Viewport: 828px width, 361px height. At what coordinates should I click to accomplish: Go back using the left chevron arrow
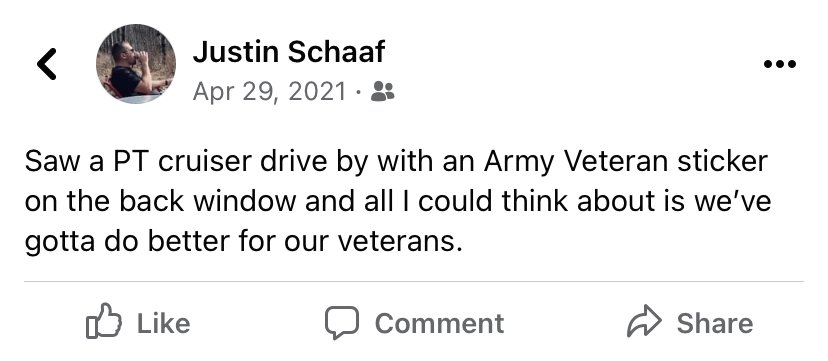(x=46, y=64)
